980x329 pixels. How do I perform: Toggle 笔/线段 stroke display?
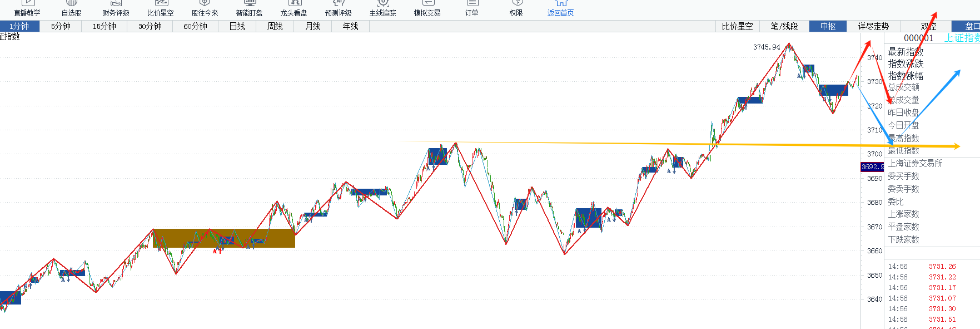784,26
